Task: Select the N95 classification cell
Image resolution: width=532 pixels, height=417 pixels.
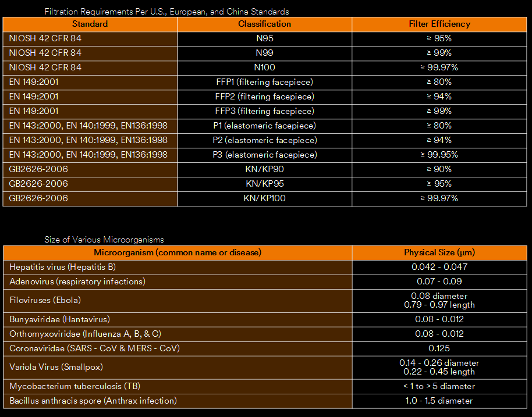Action: [264, 38]
